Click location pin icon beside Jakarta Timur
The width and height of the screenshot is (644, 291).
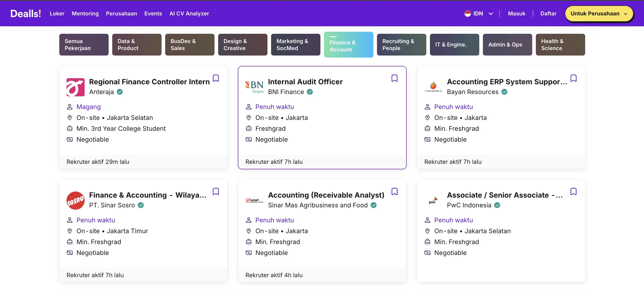[70, 231]
